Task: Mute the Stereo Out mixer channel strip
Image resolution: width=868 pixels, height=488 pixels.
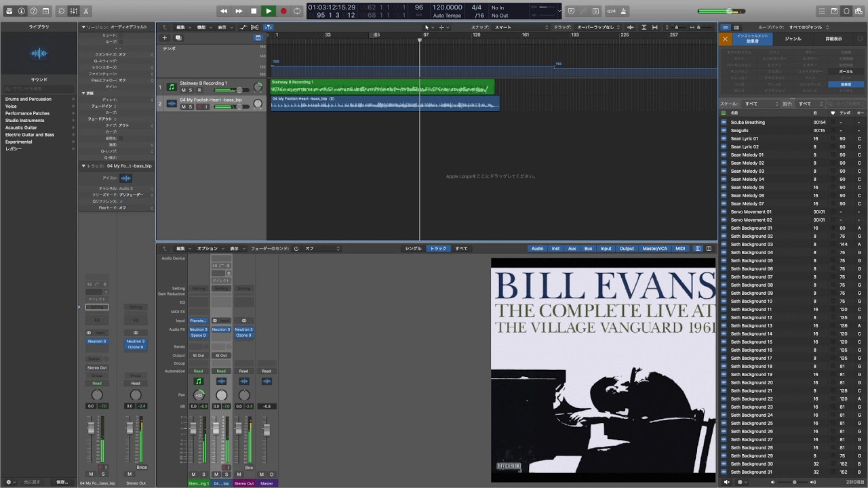Action: coord(239,474)
